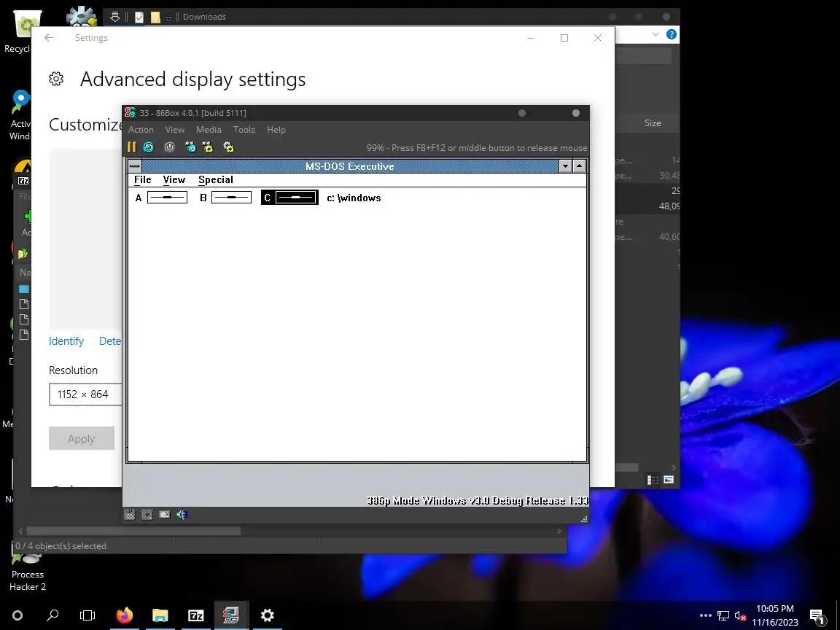Click the network tray icon
Image resolution: width=840 pixels, height=630 pixels.
(x=723, y=615)
